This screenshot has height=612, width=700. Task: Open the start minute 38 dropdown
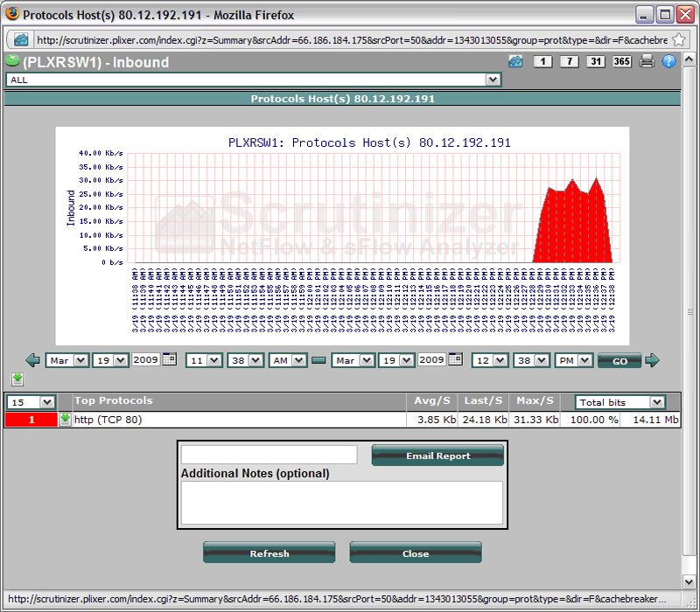click(246, 360)
